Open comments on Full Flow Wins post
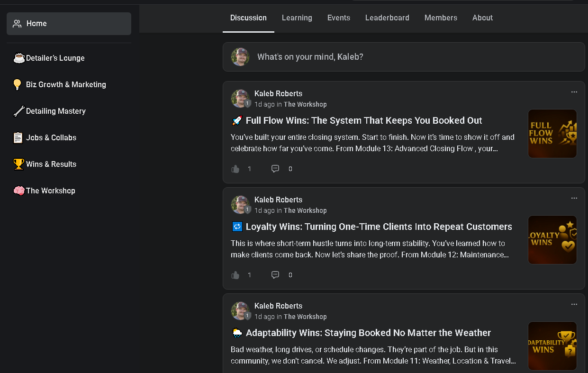The image size is (588, 373). tap(275, 169)
